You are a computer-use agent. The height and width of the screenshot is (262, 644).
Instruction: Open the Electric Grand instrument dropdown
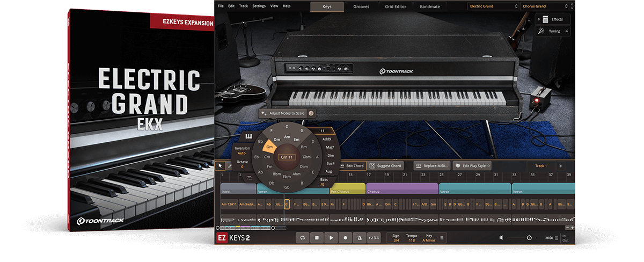pos(492,6)
